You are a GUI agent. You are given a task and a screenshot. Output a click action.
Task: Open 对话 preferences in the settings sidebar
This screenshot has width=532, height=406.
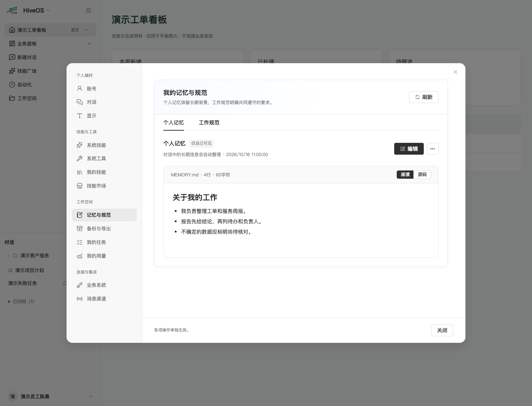(x=104, y=102)
